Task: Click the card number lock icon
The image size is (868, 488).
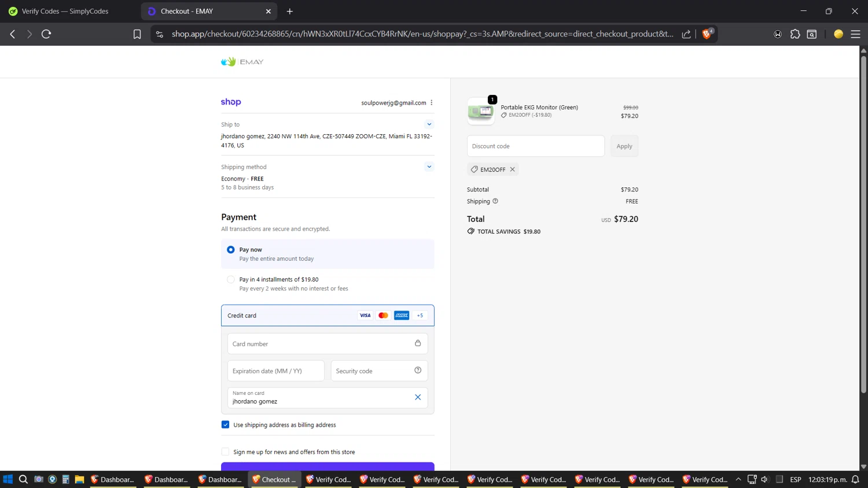Action: point(418,343)
